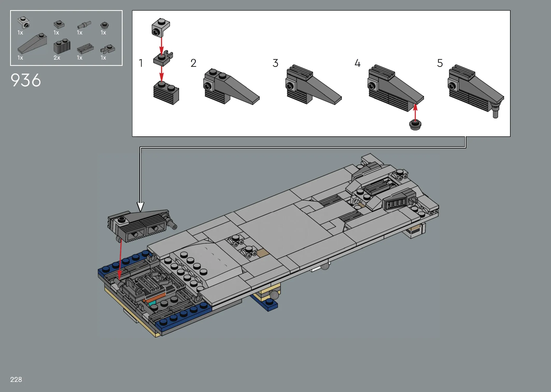Click the floating subassembly above the model
The width and height of the screenshot is (551, 392).
click(x=142, y=226)
